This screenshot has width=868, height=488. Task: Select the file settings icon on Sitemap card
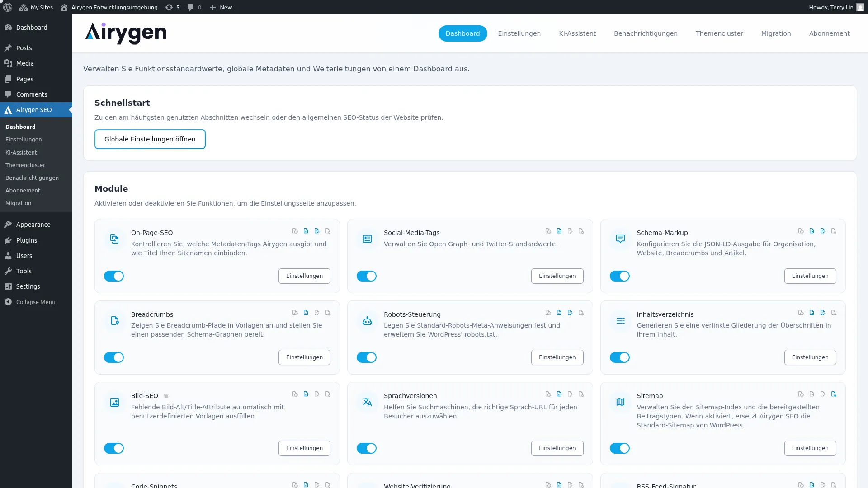click(x=834, y=394)
